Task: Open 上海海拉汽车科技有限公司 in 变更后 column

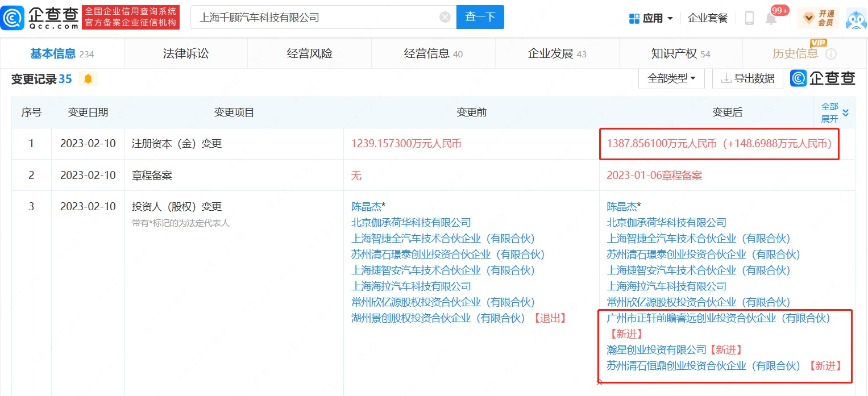Action: coord(667,286)
